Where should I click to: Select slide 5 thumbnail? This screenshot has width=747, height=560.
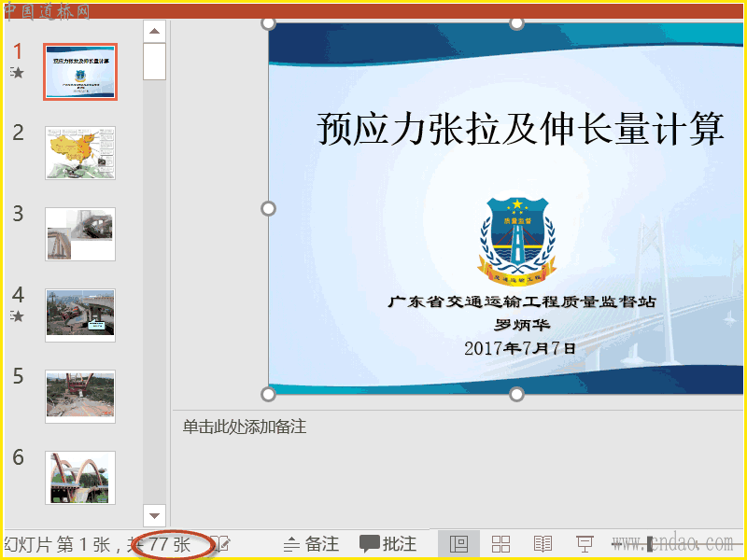click(x=80, y=396)
